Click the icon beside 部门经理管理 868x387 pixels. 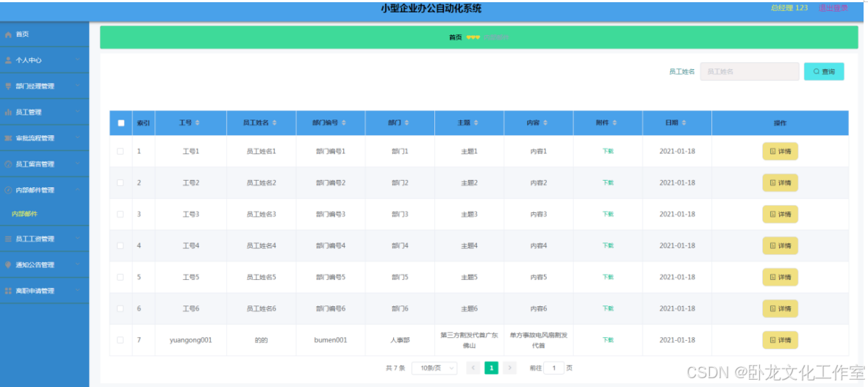pyautogui.click(x=8, y=86)
